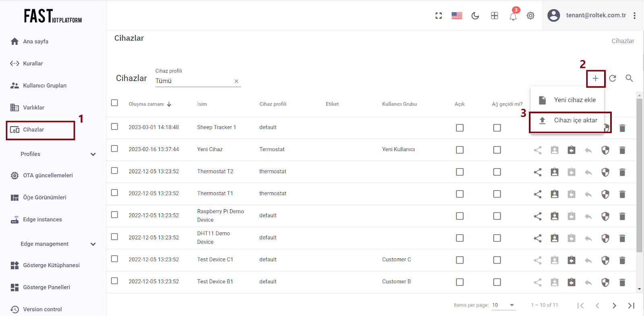Assign Raspberry Pi Demo Device to group
Image resolution: width=644 pixels, height=316 pixels.
click(555, 216)
